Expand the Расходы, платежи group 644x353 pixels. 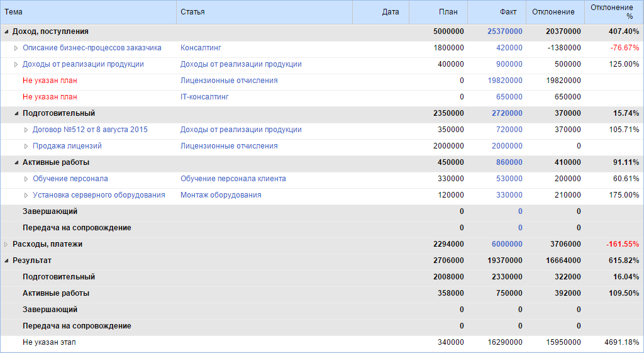[x=6, y=244]
